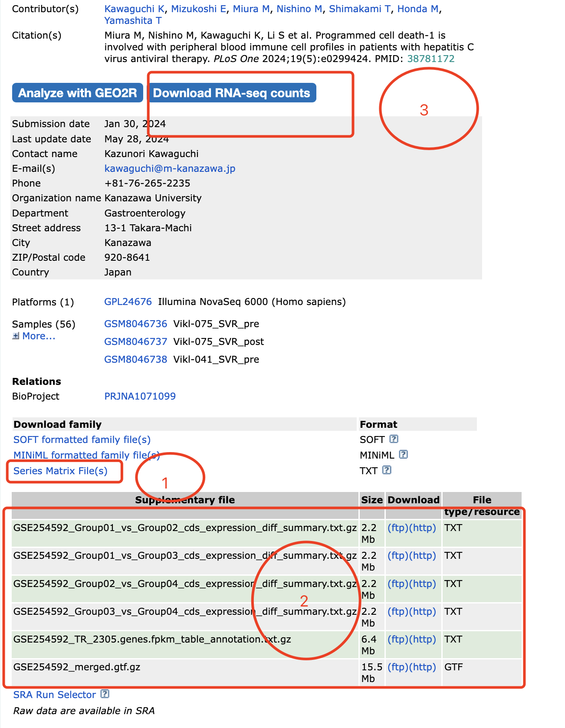Open sample GSM8046736 link
Image resolution: width=565 pixels, height=728 pixels.
pos(136,324)
